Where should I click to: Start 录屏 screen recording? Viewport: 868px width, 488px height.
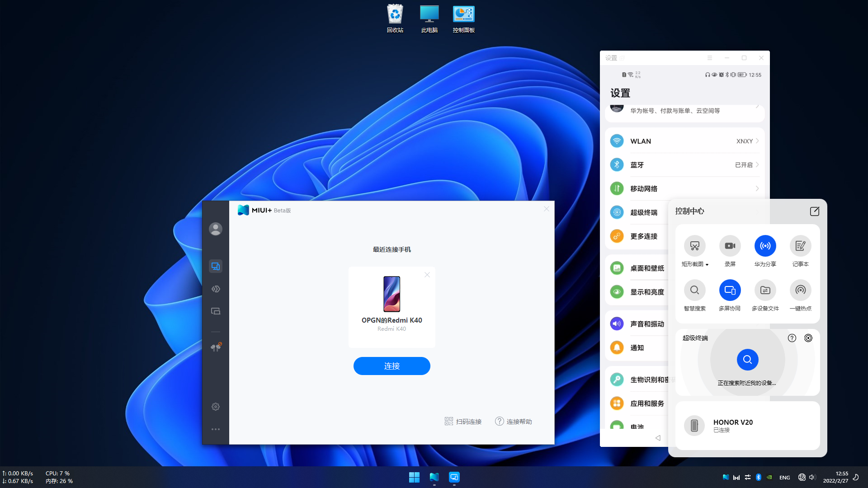pyautogui.click(x=730, y=246)
